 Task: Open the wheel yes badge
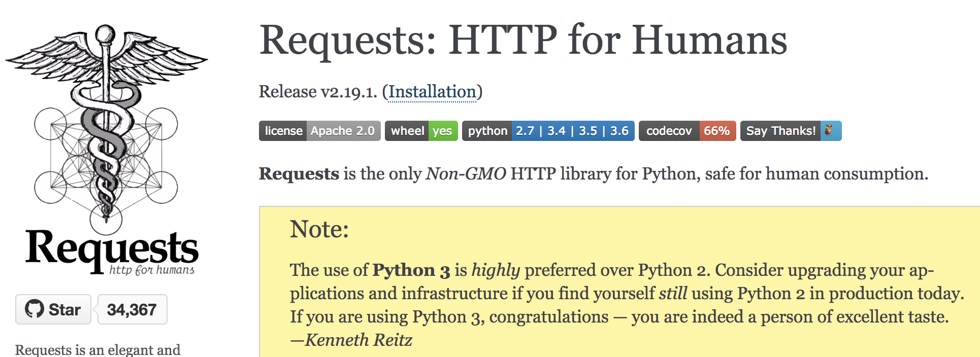tap(421, 131)
